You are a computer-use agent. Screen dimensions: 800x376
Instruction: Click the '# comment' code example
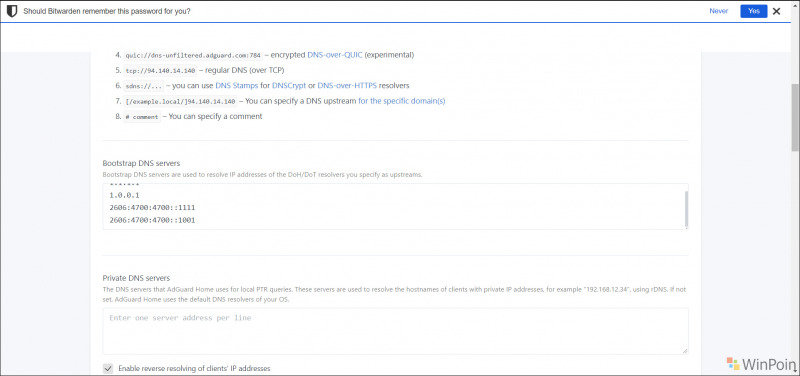point(142,117)
